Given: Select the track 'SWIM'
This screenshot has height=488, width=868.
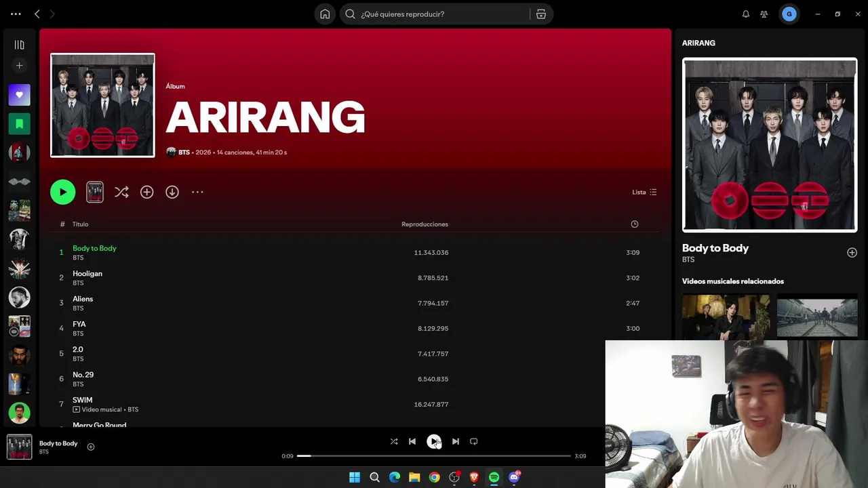Looking at the screenshot, I should pyautogui.click(x=82, y=400).
